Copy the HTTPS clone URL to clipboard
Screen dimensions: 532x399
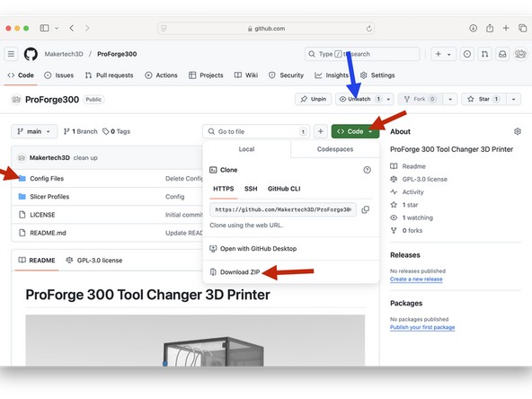pos(366,209)
